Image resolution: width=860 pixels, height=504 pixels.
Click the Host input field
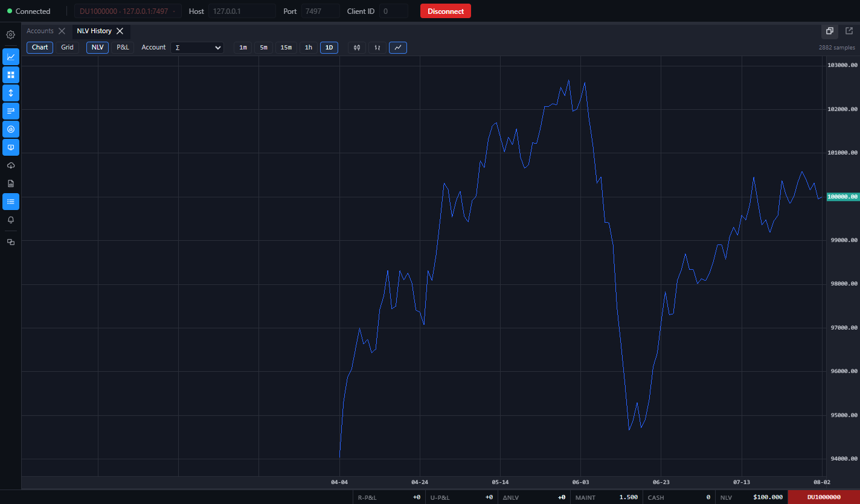(242, 11)
